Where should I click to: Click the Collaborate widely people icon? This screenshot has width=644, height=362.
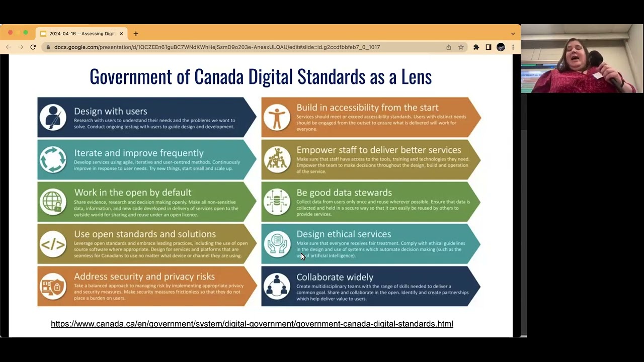tap(277, 286)
